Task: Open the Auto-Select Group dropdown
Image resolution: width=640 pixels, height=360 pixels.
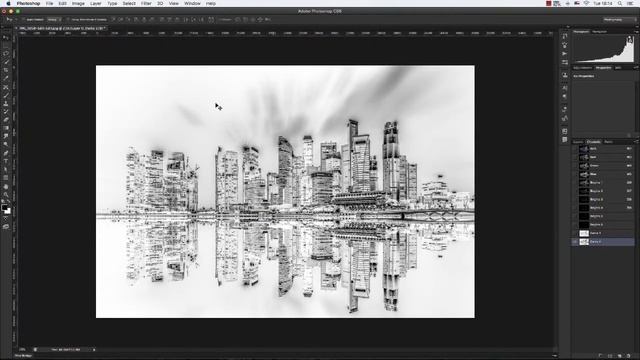Action: coord(54,19)
